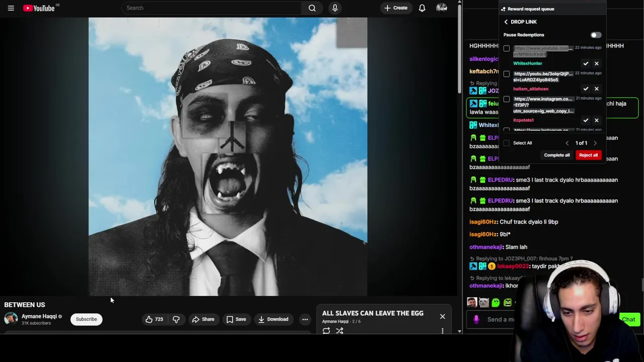The image size is (644, 362).
Task: Open the YouTube notifications bell
Action: point(422,8)
